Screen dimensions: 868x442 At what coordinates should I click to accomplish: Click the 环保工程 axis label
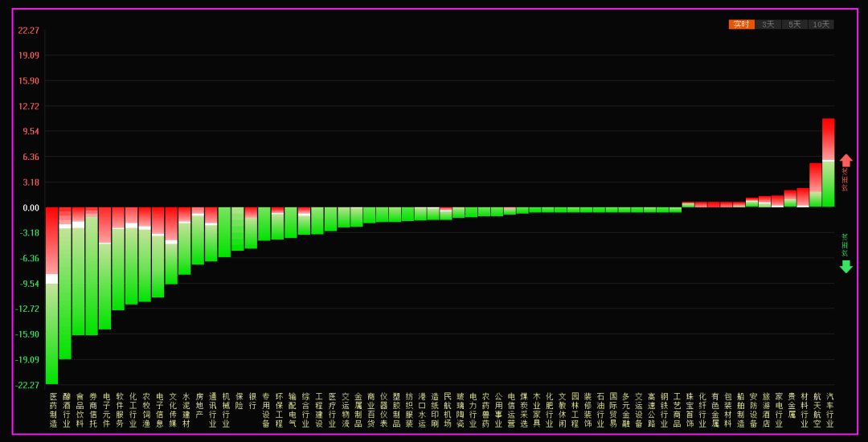(279, 410)
